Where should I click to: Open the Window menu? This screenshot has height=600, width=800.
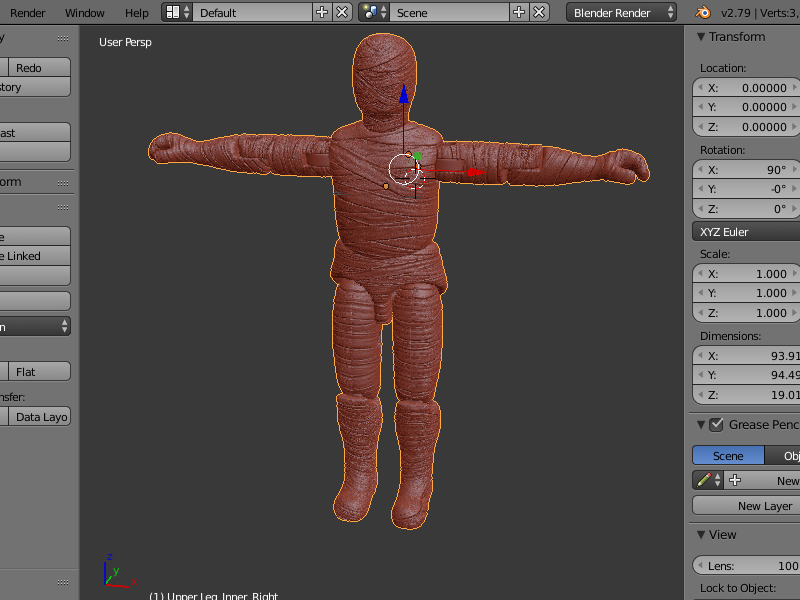click(x=85, y=13)
